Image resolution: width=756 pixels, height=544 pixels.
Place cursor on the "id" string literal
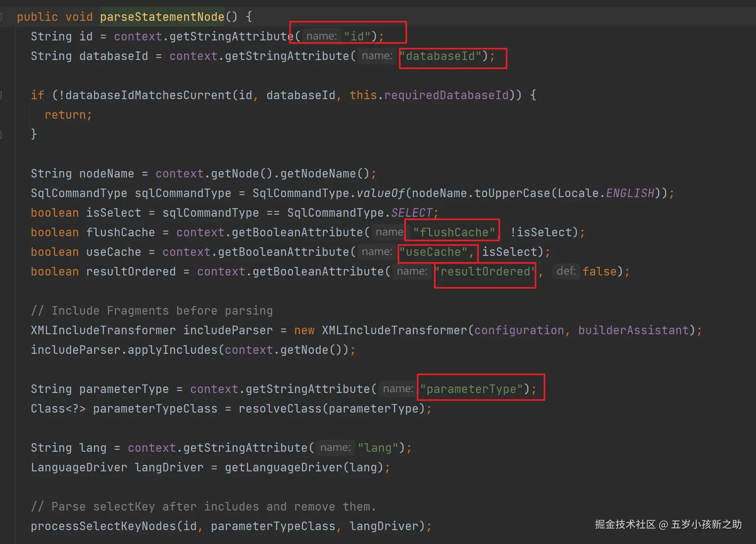[x=357, y=36]
